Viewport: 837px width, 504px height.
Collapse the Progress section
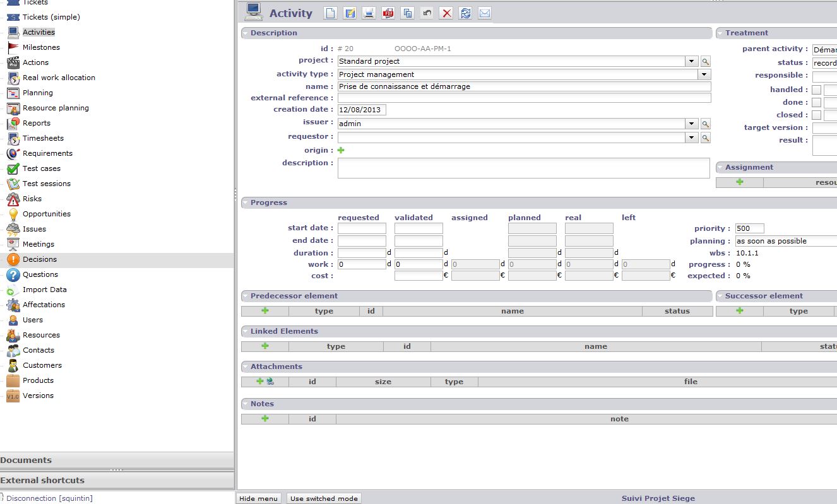pos(245,202)
